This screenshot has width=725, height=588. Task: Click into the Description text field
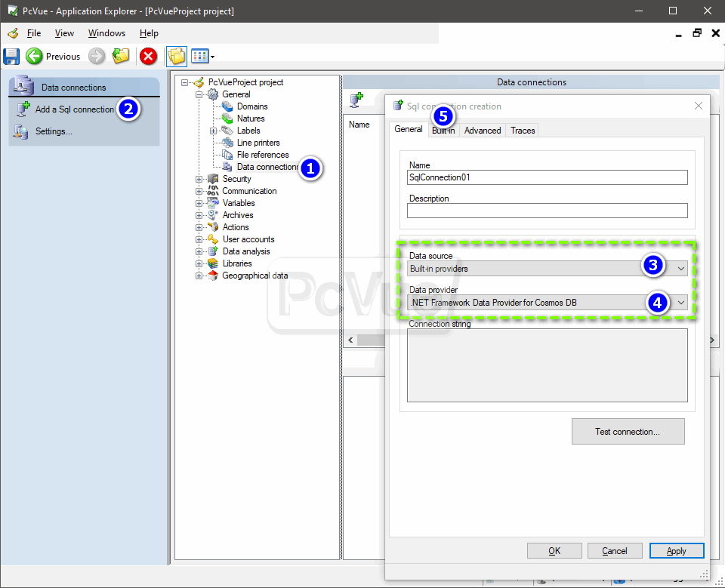click(547, 211)
